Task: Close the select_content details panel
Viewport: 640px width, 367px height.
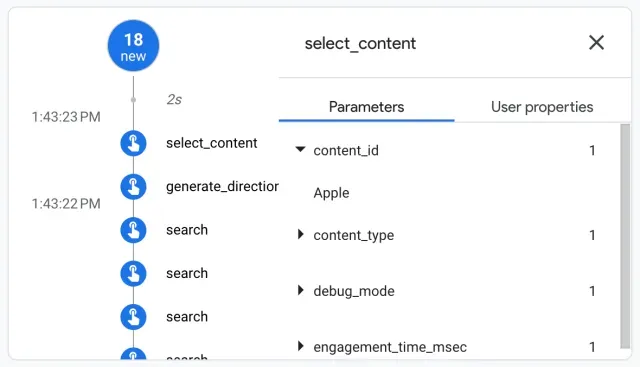Action: [596, 42]
